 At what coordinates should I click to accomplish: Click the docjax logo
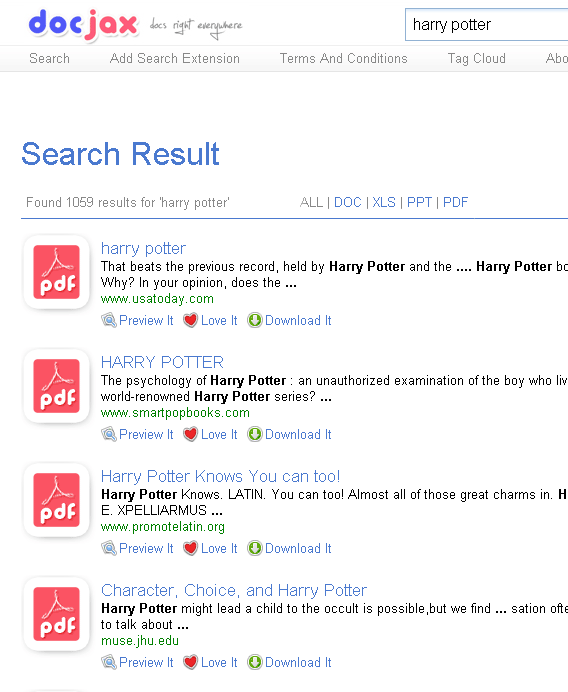point(83,25)
